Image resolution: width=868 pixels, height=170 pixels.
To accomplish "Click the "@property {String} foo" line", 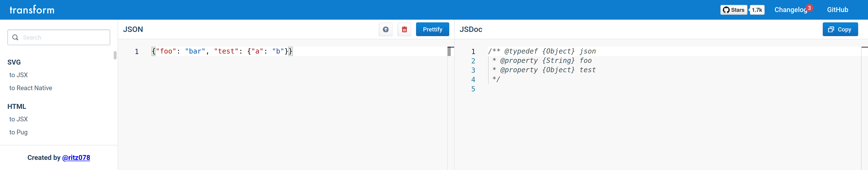I will coord(542,61).
